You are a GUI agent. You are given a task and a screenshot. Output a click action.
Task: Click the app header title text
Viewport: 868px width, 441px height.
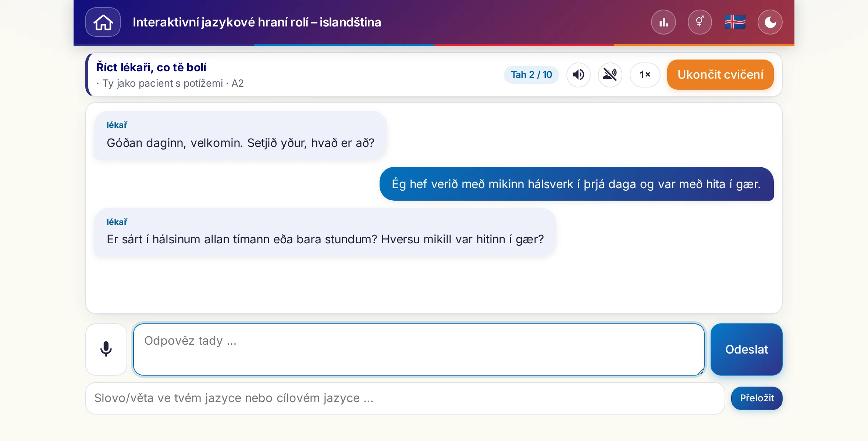[257, 22]
